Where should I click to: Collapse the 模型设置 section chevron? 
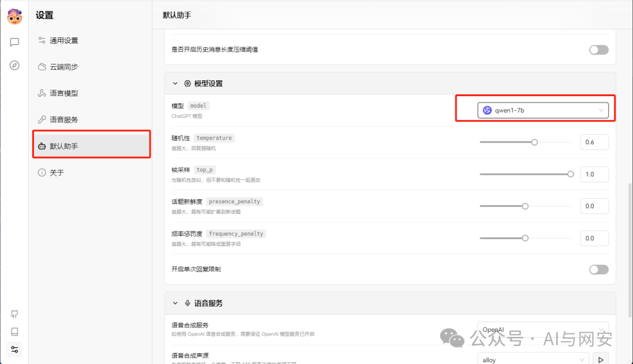tap(175, 84)
